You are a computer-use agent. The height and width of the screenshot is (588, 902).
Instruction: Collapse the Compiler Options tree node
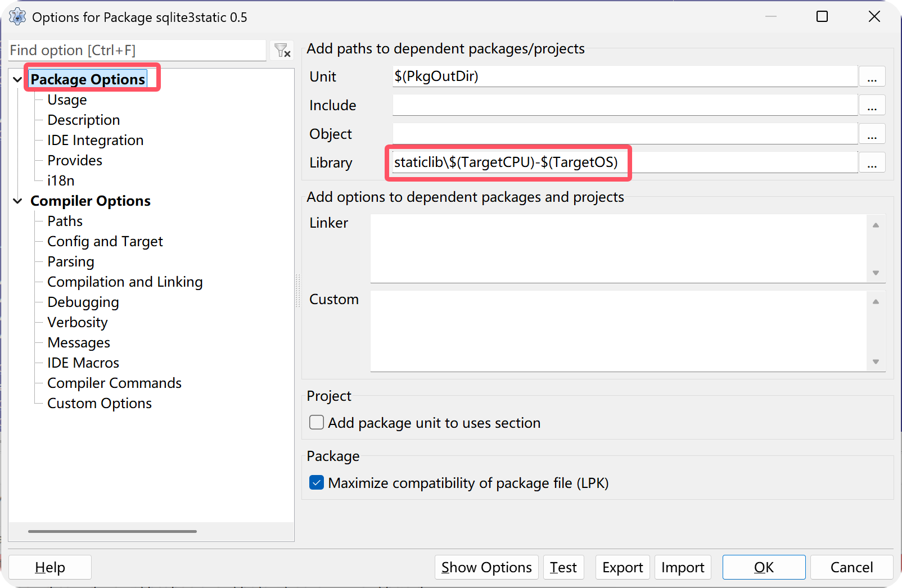point(18,201)
